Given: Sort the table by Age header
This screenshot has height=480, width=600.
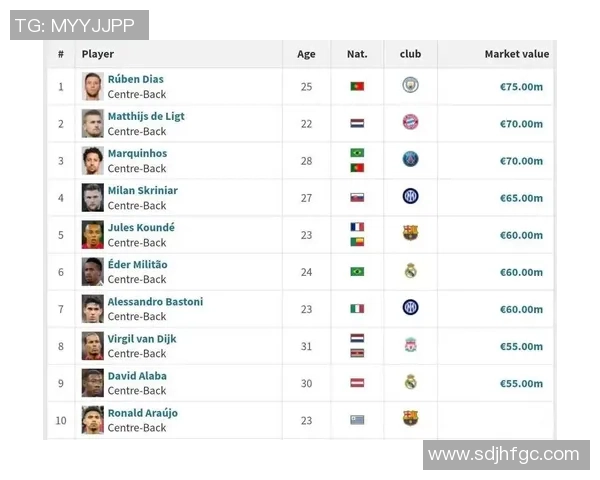Looking at the screenshot, I should click(x=306, y=54).
